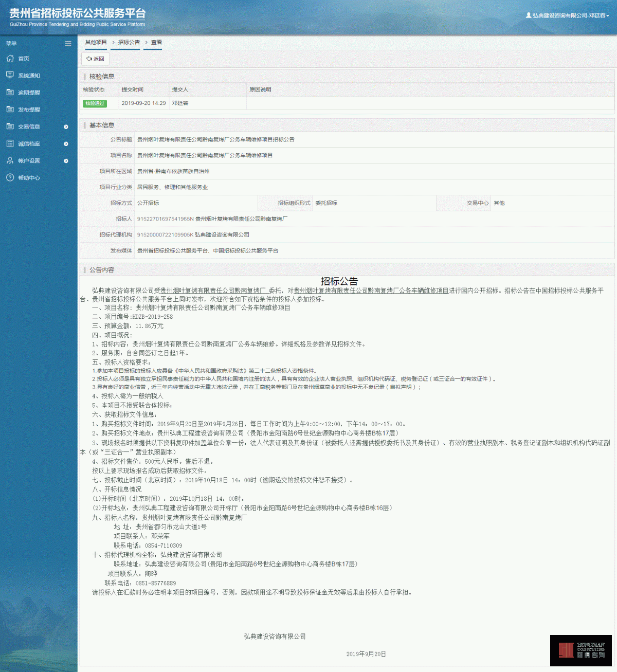Open the 发布提醒 publish reminder icon

tap(9, 109)
